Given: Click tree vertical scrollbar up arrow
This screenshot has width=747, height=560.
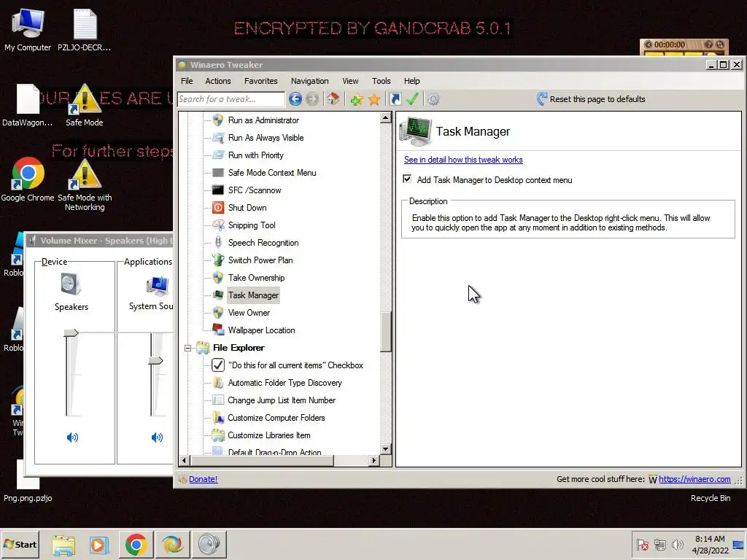Looking at the screenshot, I should point(386,118).
